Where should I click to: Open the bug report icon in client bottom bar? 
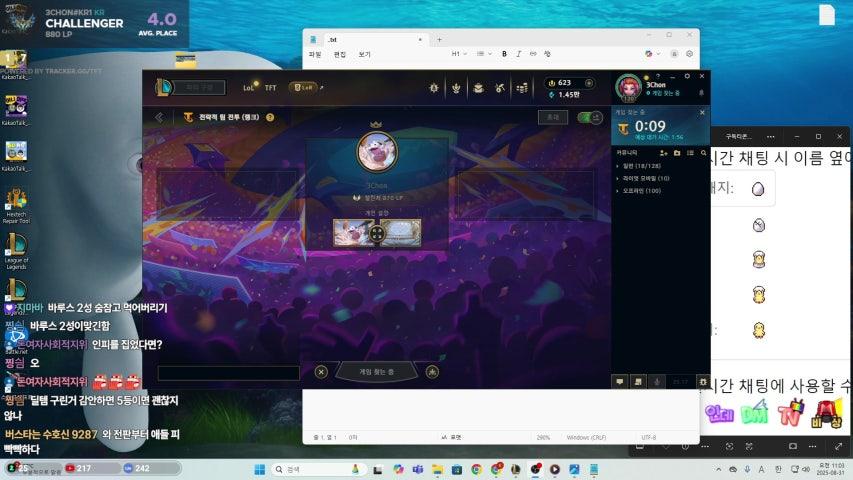point(703,382)
